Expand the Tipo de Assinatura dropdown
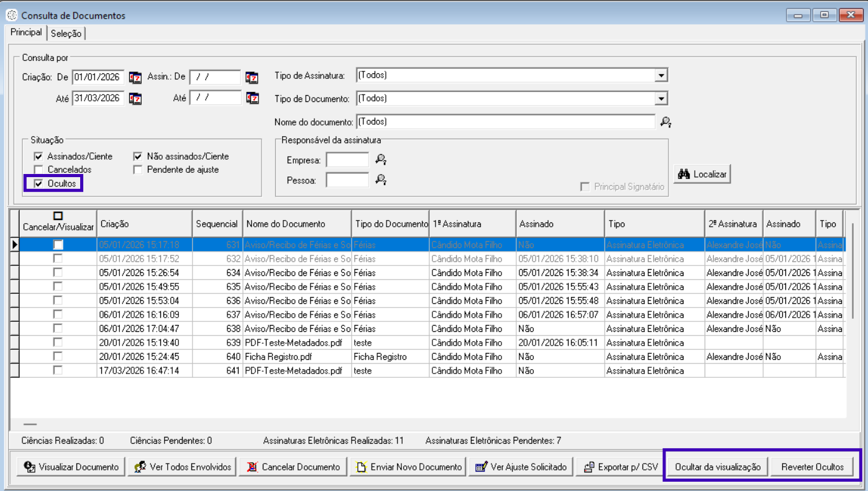Viewport: 868px width, 491px height. pos(660,76)
